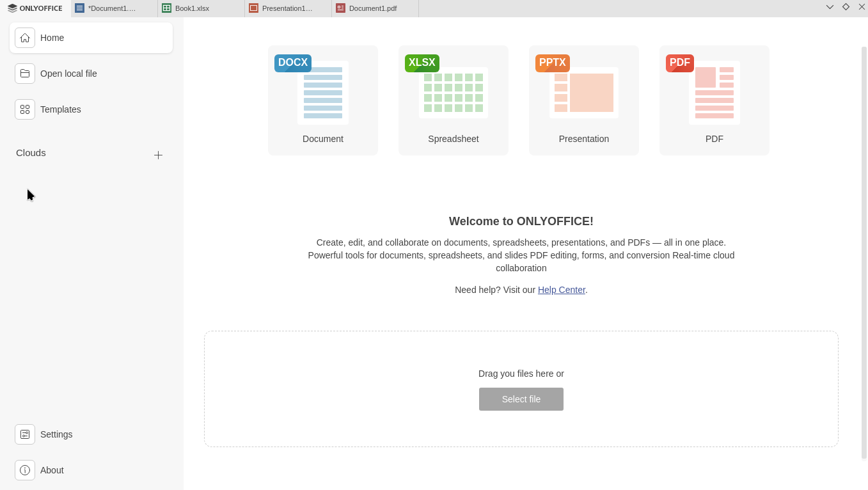868x490 pixels.
Task: Click the Clouds heading
Action: (x=31, y=153)
